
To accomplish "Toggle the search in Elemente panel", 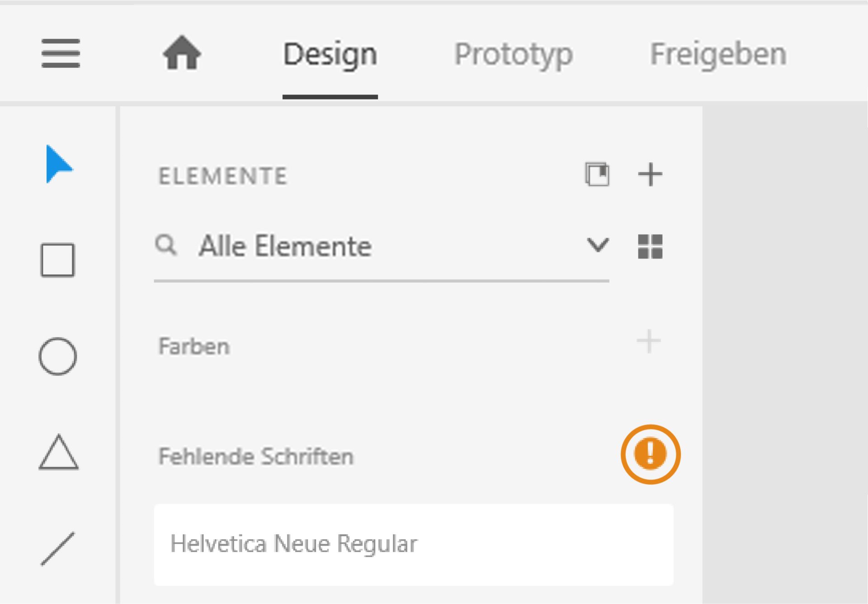I will point(166,245).
